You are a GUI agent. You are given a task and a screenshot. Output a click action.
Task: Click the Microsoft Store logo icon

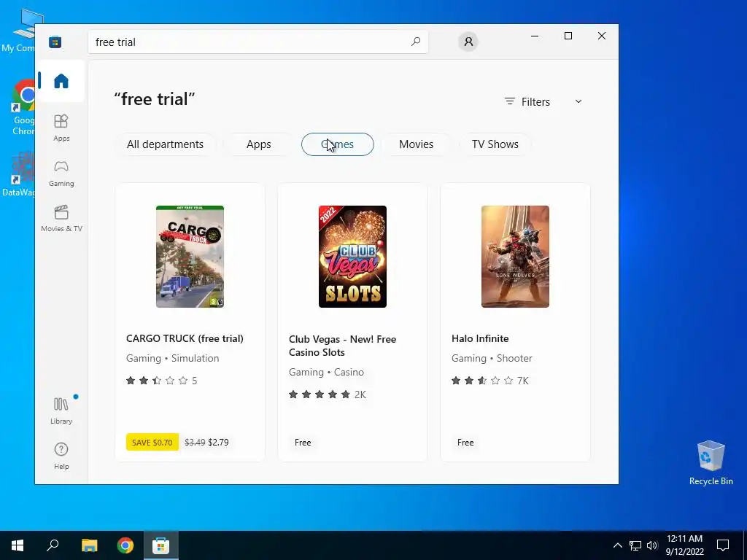pos(55,42)
